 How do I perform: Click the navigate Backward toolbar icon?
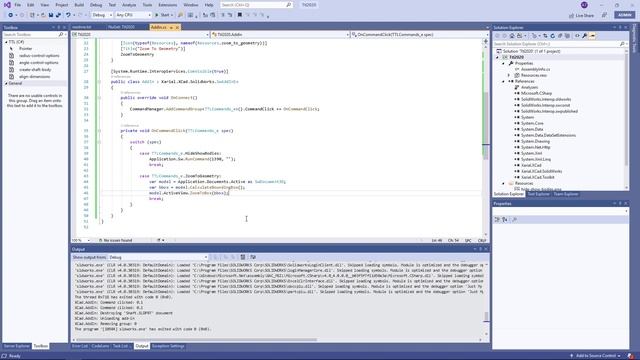coord(11,15)
